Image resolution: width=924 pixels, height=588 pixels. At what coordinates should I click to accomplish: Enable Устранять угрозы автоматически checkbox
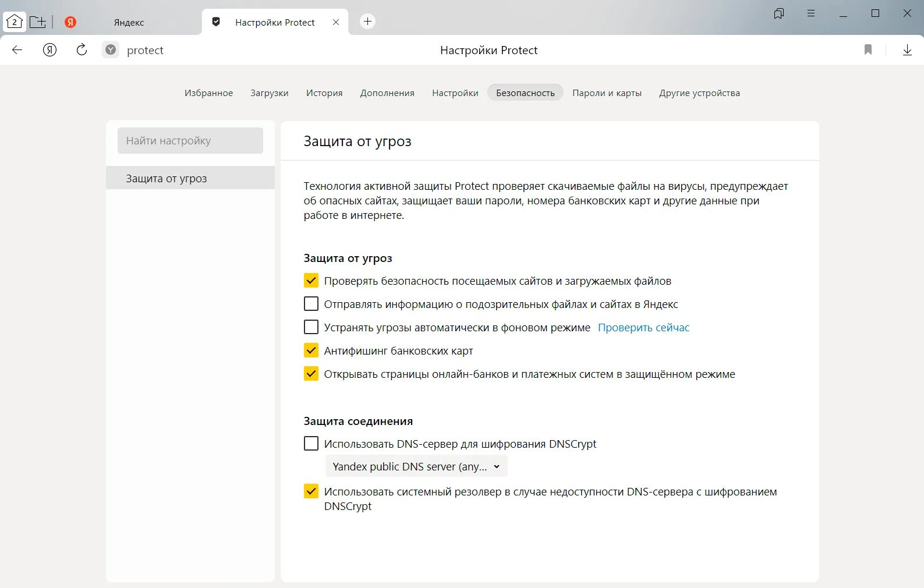coord(311,327)
